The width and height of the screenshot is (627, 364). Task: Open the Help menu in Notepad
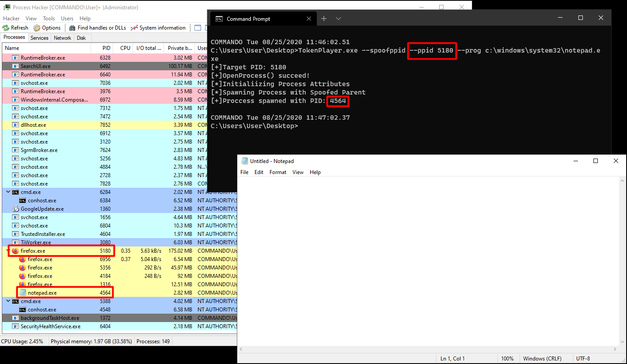pyautogui.click(x=315, y=172)
